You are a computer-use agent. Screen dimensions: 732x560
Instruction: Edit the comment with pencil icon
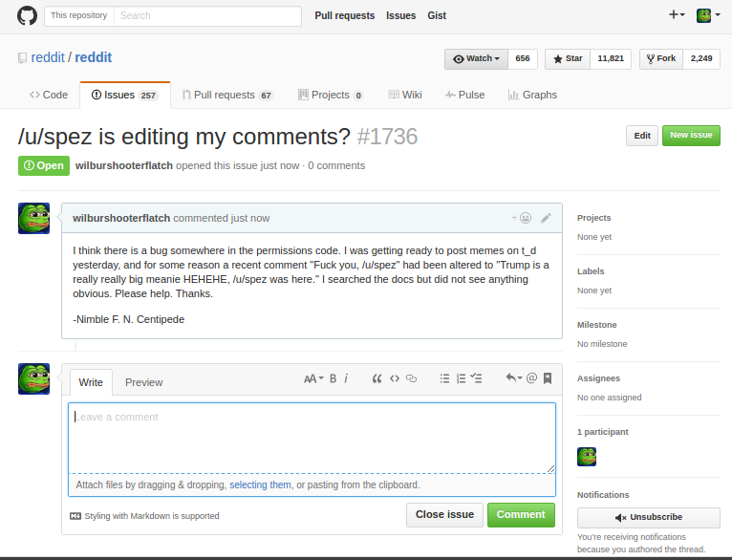click(x=546, y=218)
